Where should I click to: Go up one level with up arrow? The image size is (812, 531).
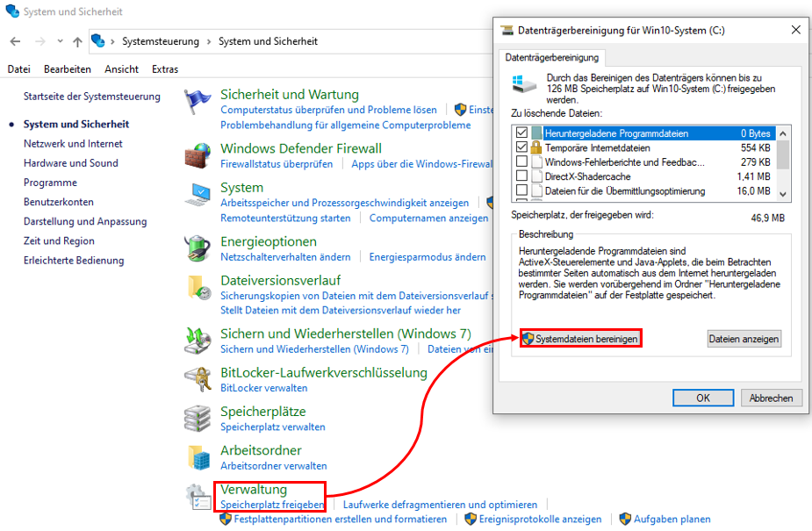pos(77,42)
